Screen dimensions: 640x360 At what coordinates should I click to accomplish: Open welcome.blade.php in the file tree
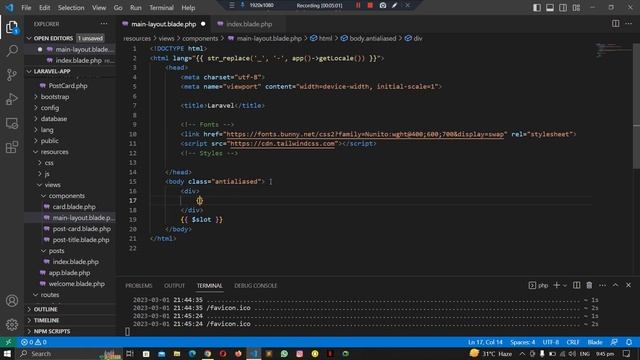[x=77, y=284]
